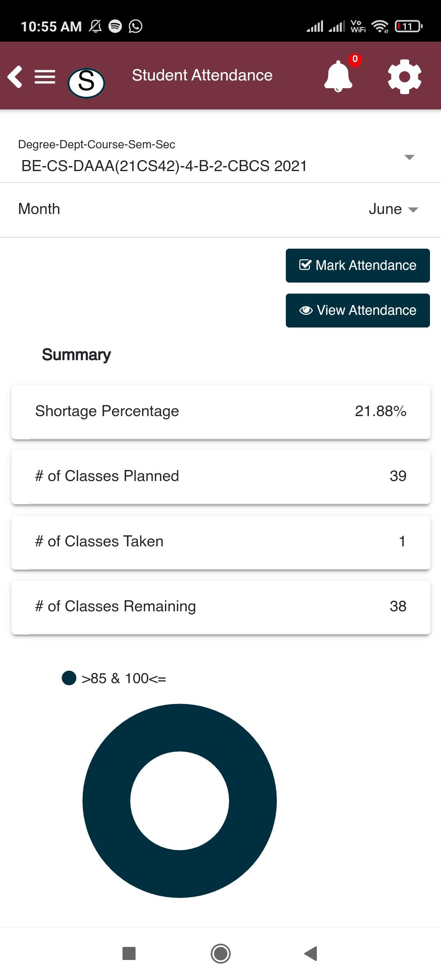Screen dimensions: 441x980
Task: Open the June month dropdown
Action: click(x=394, y=209)
